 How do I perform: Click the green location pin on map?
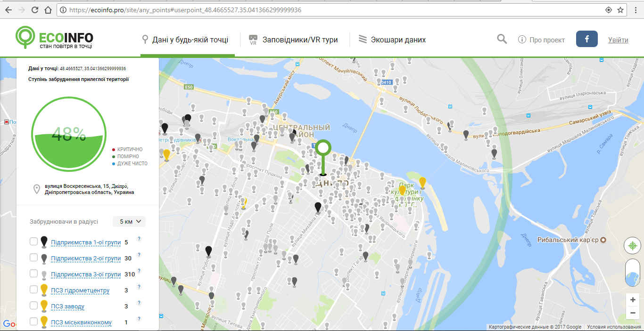[x=323, y=150]
